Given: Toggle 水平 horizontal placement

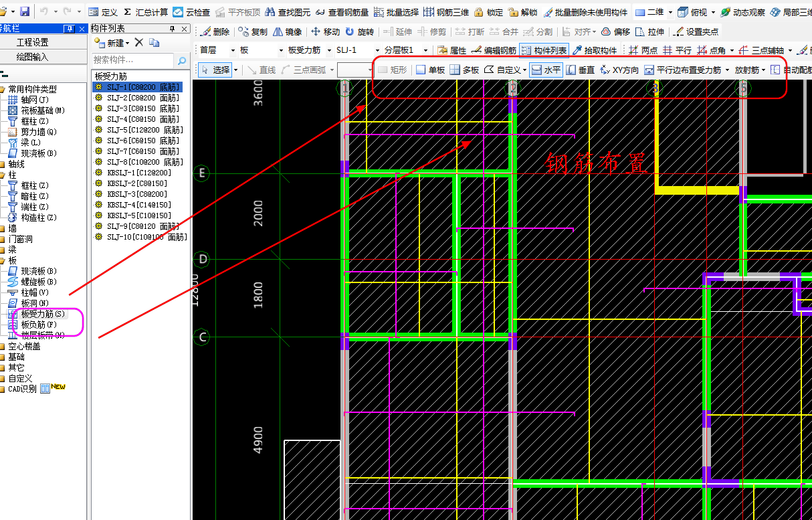Looking at the screenshot, I should coord(546,70).
